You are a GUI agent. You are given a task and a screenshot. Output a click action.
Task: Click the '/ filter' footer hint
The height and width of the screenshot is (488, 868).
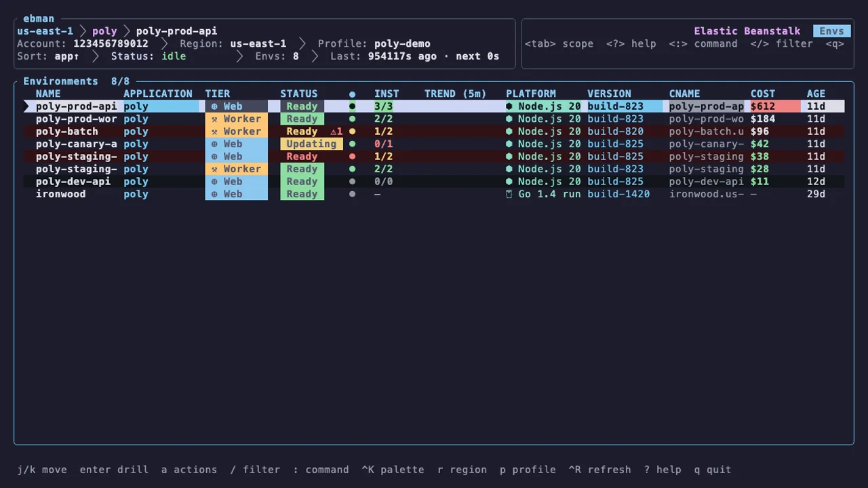click(255, 470)
